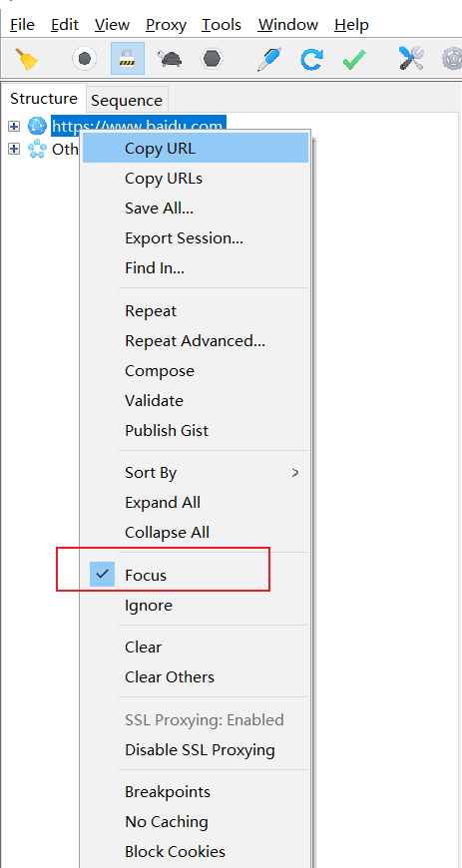This screenshot has height=868, width=462.
Task: Switch to the Sequence tab
Action: 127,101
